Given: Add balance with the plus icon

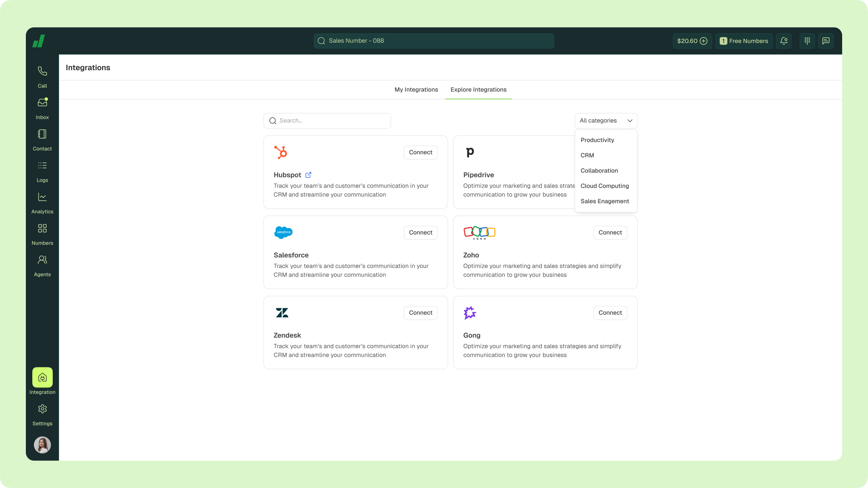Looking at the screenshot, I should click(703, 41).
